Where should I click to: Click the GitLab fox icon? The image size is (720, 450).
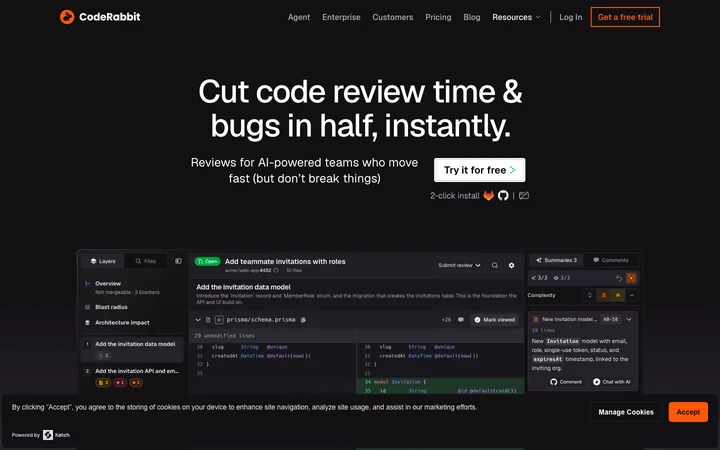click(x=488, y=196)
